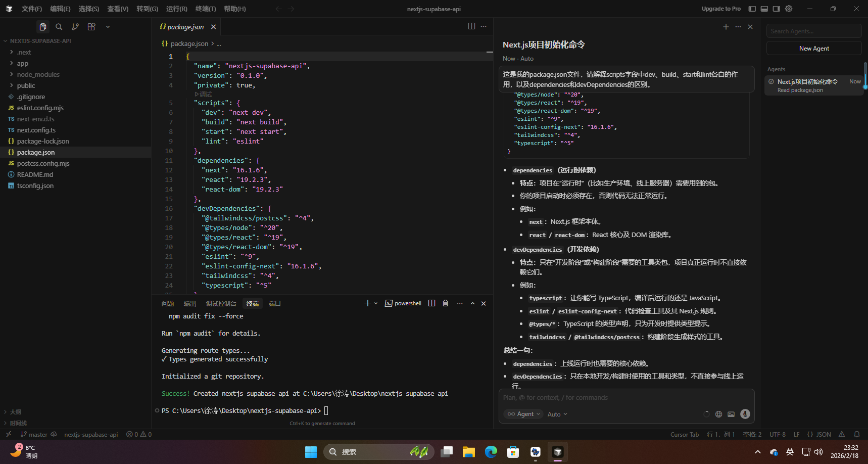
Task: Toggle bottom panel visibility
Action: coord(764,9)
